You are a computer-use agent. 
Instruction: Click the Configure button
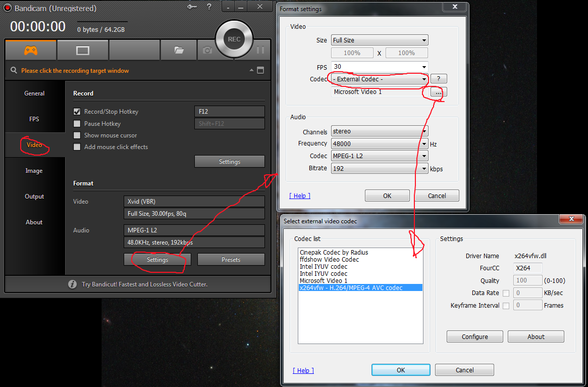pyautogui.click(x=475, y=336)
